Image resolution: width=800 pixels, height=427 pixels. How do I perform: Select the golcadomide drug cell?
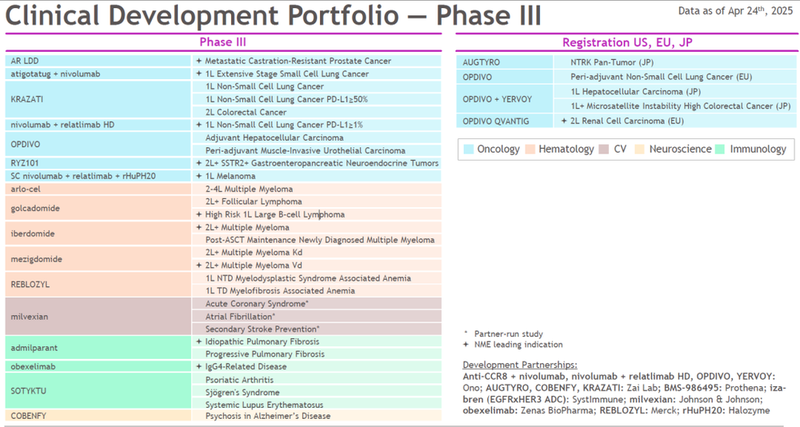[98, 208]
